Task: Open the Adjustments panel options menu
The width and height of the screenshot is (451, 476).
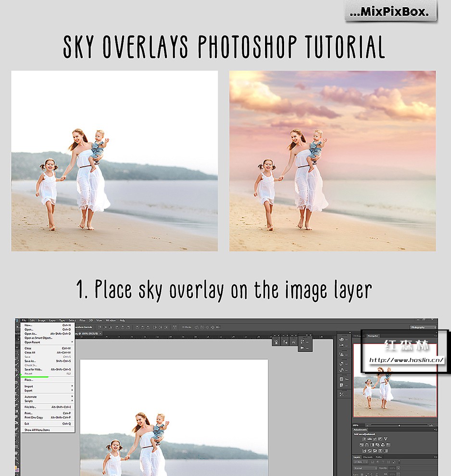Action: (435, 430)
